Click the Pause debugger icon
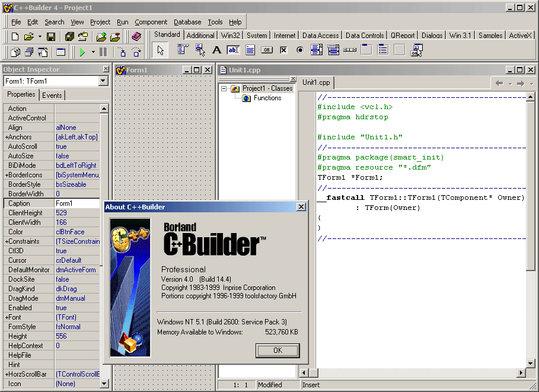Viewport: 539px width, 392px height. (x=103, y=52)
